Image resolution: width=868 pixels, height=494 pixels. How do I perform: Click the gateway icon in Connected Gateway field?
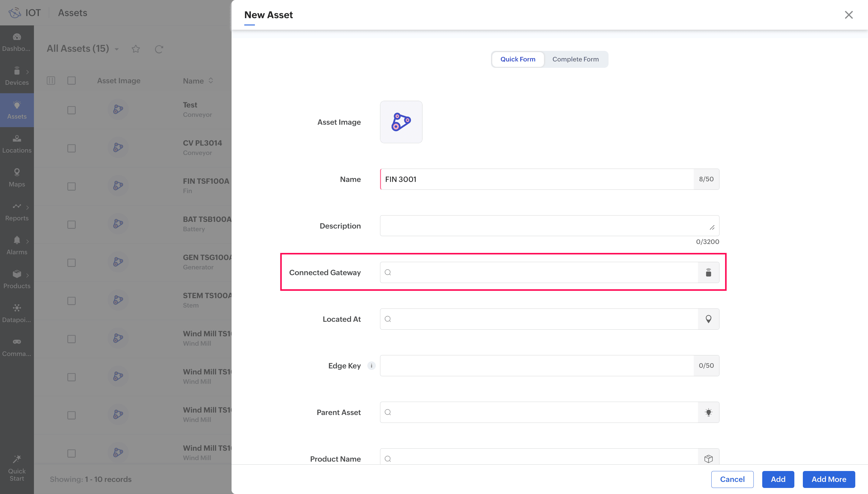708,272
